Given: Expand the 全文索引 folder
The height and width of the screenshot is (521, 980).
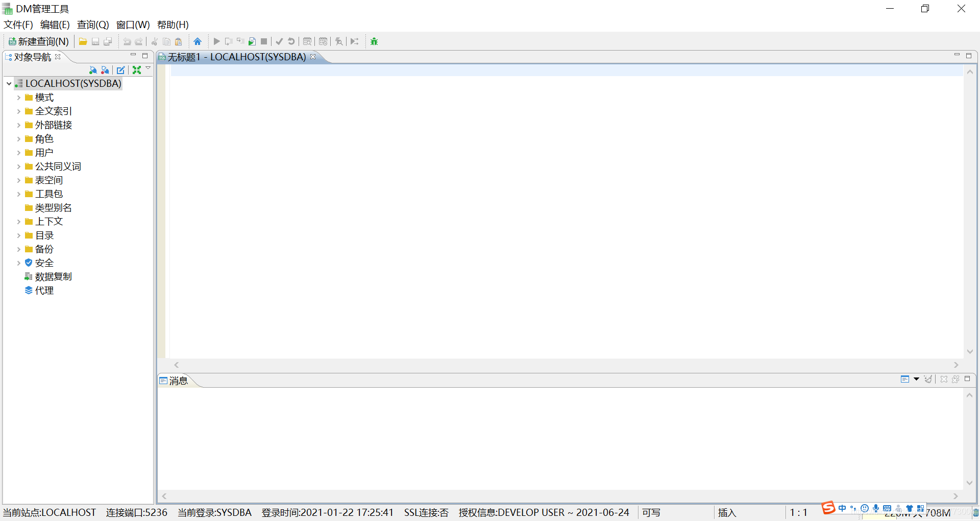Looking at the screenshot, I should pyautogui.click(x=18, y=111).
